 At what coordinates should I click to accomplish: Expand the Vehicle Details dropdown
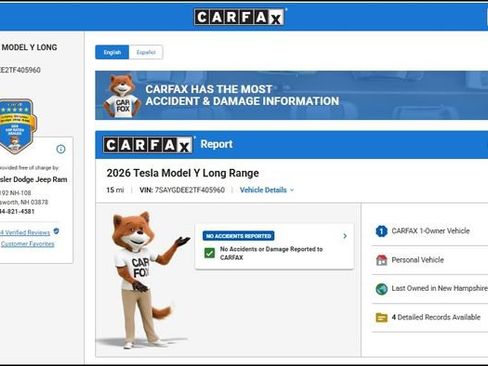[x=267, y=190]
